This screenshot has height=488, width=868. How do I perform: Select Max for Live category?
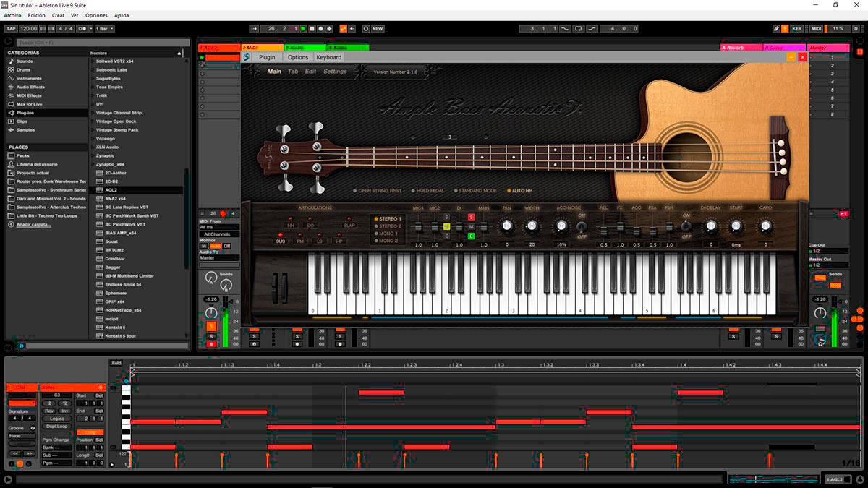[29, 104]
